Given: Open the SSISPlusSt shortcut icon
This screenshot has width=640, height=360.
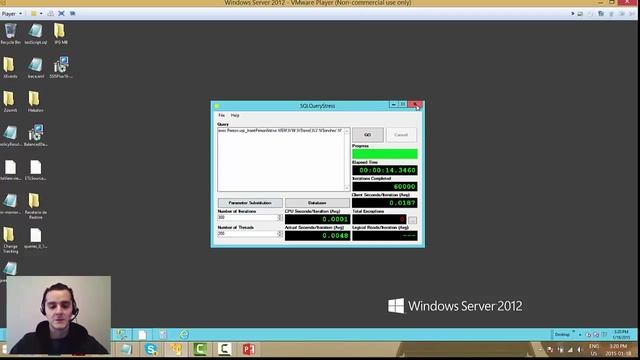Looking at the screenshot, I should coord(60,68).
